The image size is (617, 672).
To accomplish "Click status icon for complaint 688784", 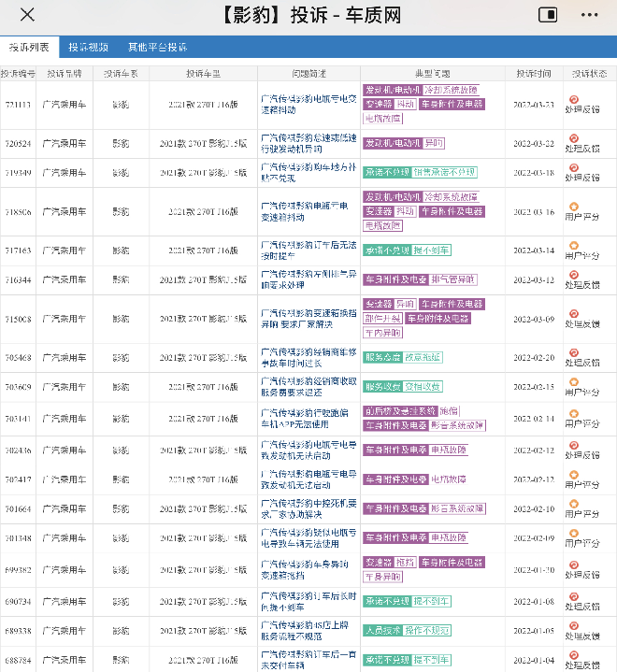I will pyautogui.click(x=574, y=655).
